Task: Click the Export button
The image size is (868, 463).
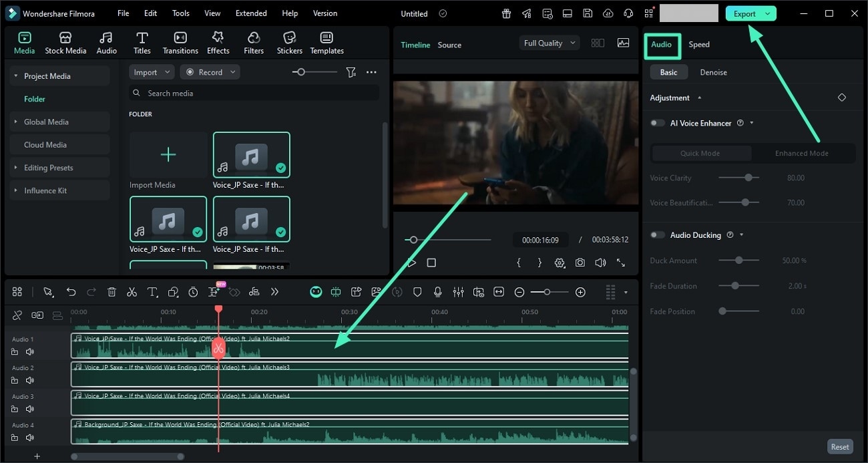Action: (744, 13)
